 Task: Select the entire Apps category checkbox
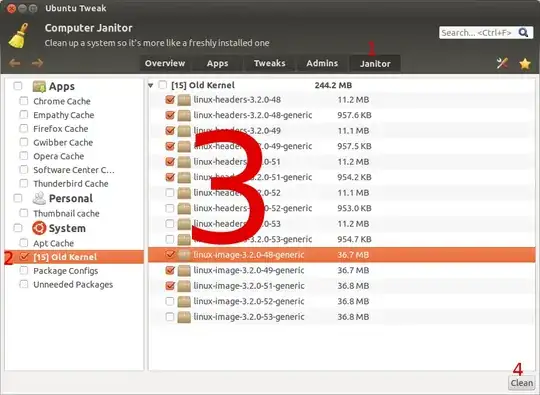tap(18, 86)
